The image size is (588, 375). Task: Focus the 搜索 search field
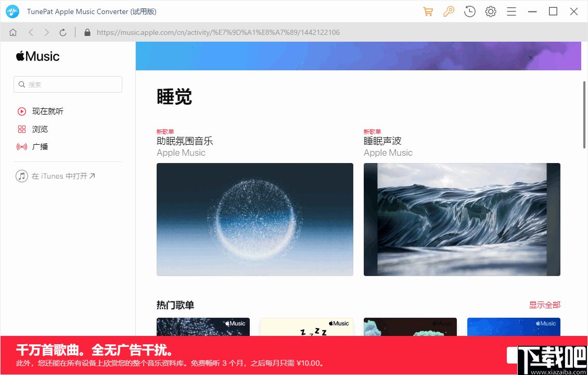[68, 84]
